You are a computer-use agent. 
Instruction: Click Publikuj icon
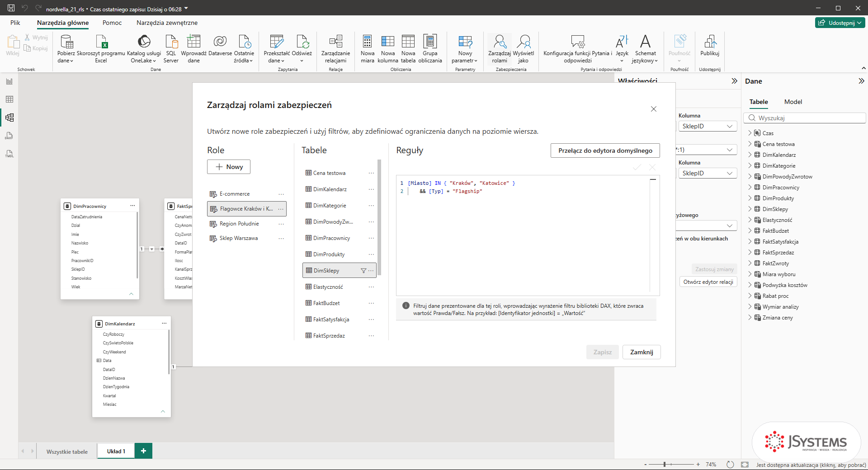[710, 46]
